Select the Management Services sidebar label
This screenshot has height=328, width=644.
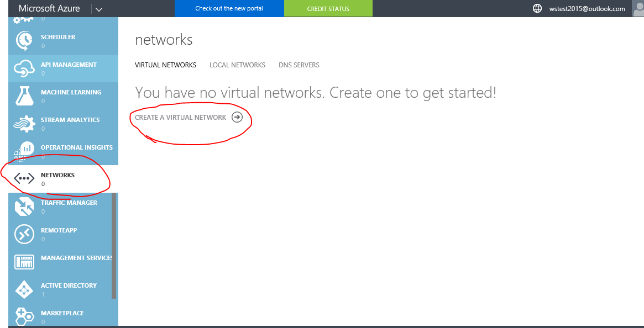coord(77,258)
